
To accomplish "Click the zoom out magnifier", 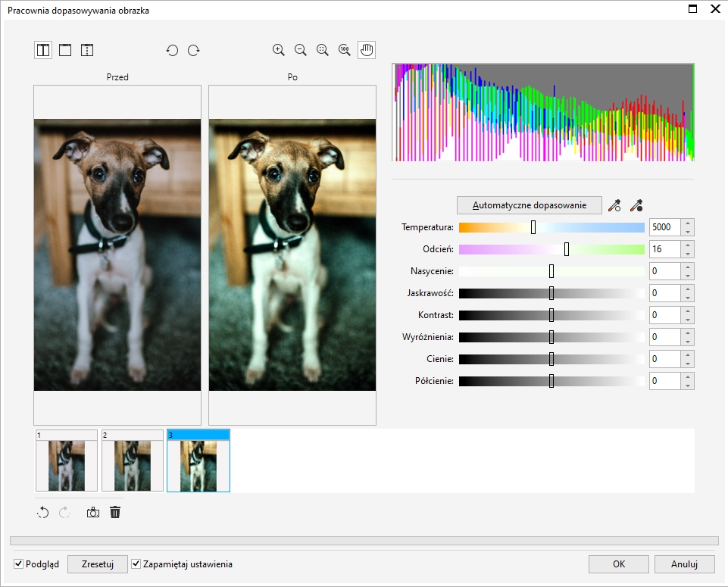I will point(301,50).
